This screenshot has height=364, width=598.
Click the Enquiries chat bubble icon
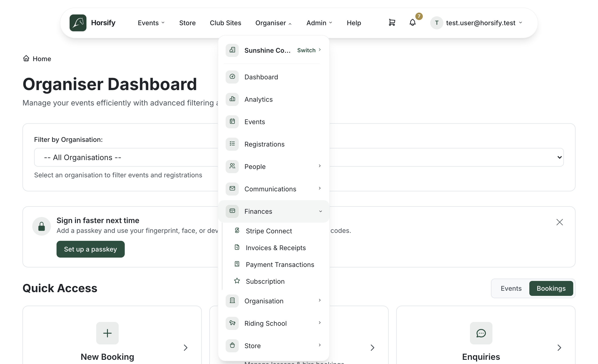pos(481,333)
